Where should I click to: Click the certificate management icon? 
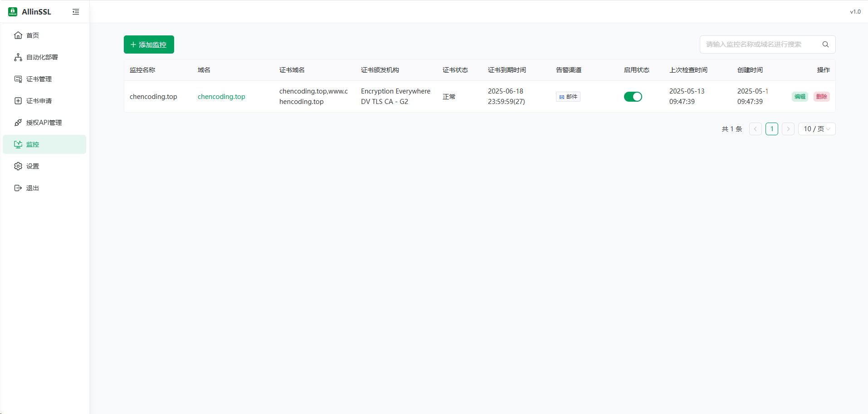18,79
